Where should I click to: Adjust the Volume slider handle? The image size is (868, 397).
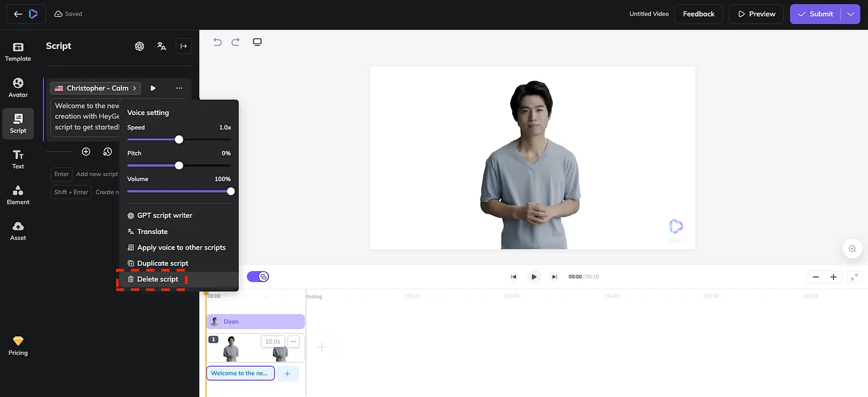231,191
